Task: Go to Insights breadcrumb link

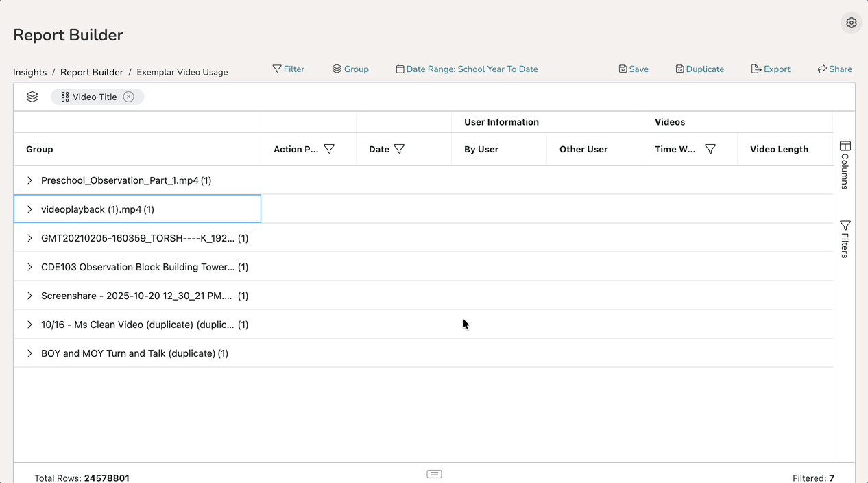Action: (x=30, y=72)
